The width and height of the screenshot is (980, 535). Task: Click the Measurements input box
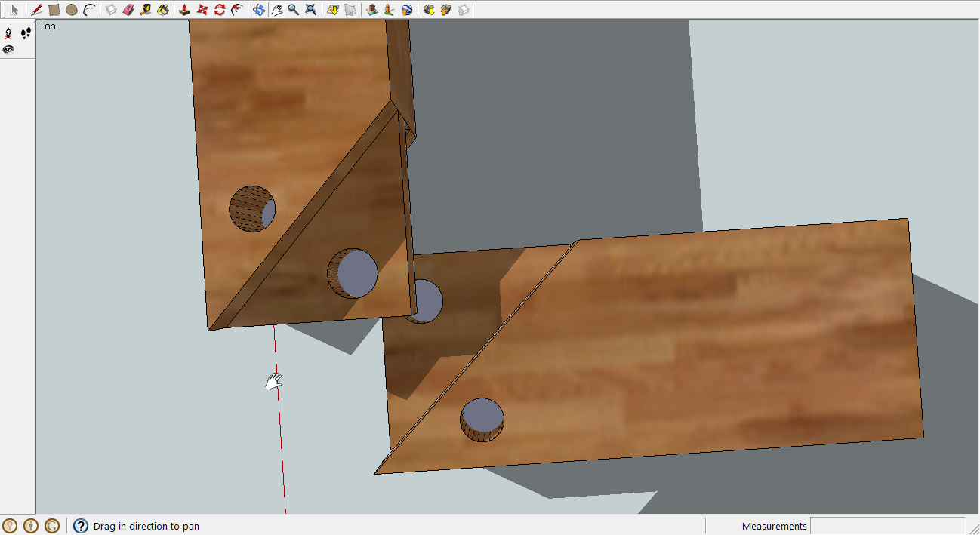(887, 526)
